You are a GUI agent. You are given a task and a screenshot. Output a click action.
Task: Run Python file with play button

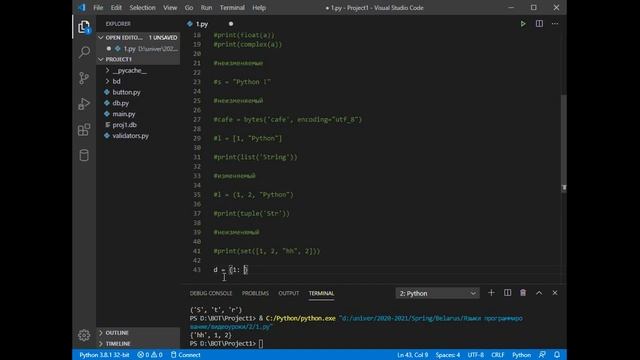pyautogui.click(x=523, y=24)
